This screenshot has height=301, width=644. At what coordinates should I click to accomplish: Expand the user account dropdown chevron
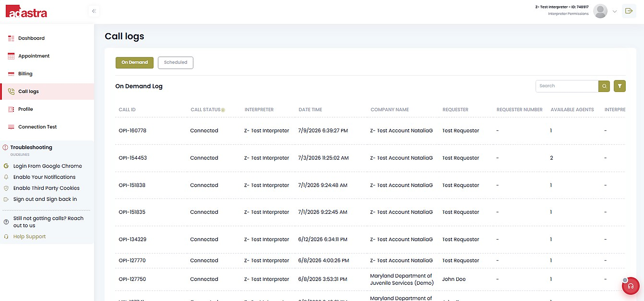point(614,12)
